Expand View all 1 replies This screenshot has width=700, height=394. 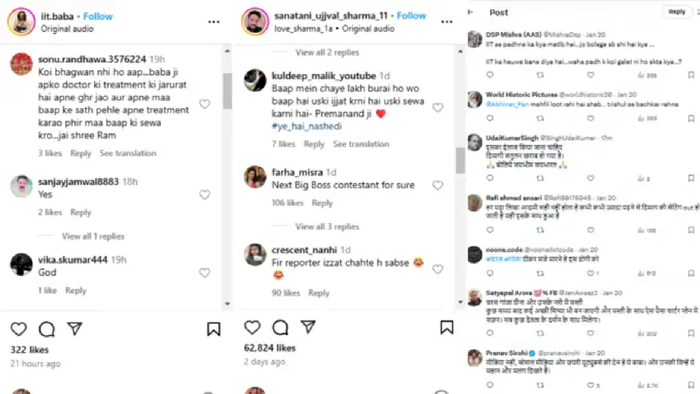pos(93,236)
